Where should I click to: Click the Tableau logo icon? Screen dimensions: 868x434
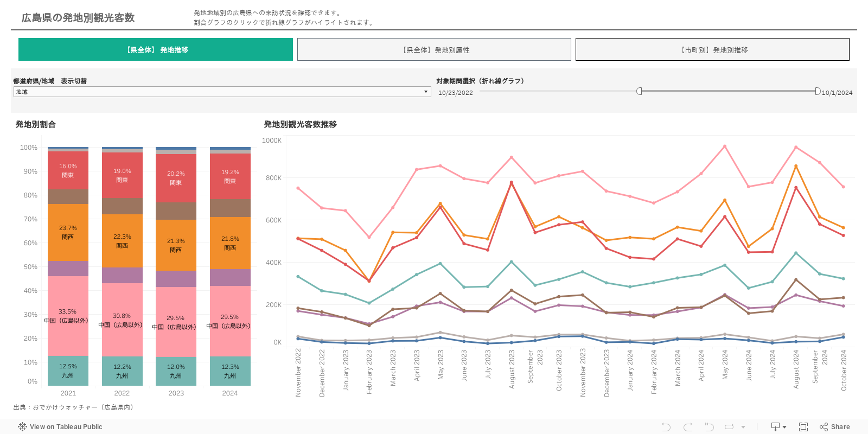tap(22, 427)
